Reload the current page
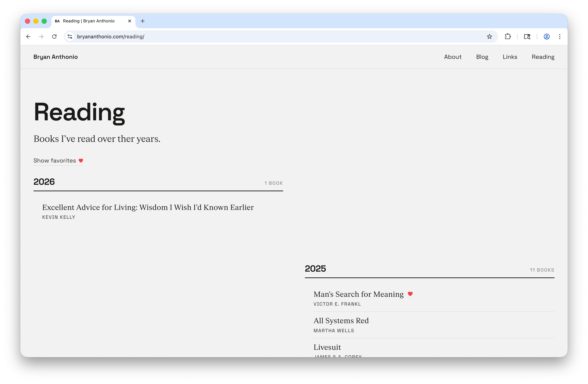This screenshot has width=588, height=384. click(54, 36)
